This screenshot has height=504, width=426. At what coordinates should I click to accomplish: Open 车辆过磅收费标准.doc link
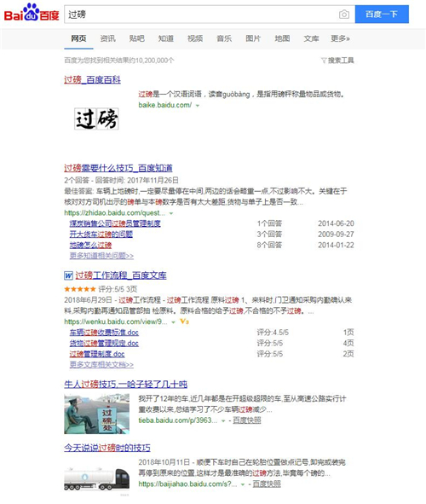click(104, 333)
